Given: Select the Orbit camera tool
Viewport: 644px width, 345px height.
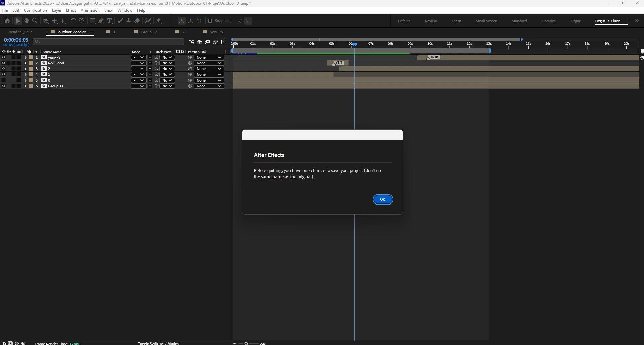Looking at the screenshot, I should coord(46,21).
